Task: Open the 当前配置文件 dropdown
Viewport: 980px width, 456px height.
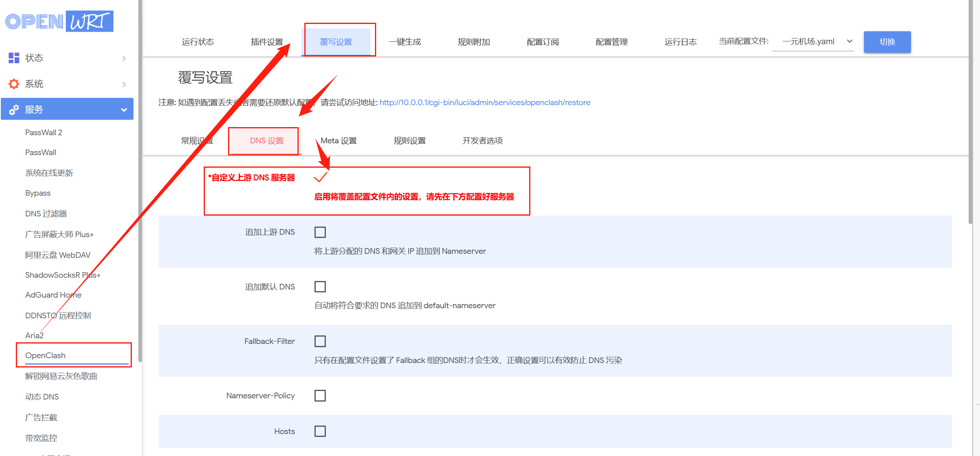Action: pos(813,41)
